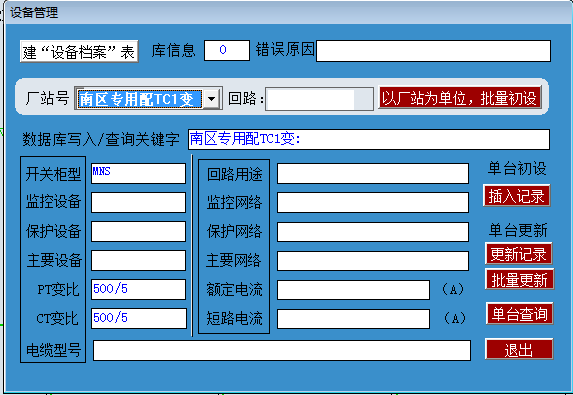
Task: Click the 退出 button
Action: pos(519,349)
